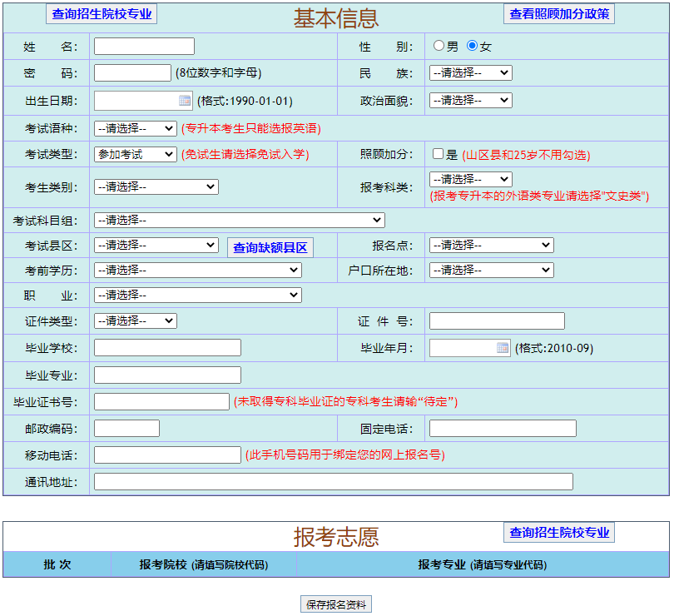Click 保存报名资料 button
674x616 pixels.
(335, 604)
